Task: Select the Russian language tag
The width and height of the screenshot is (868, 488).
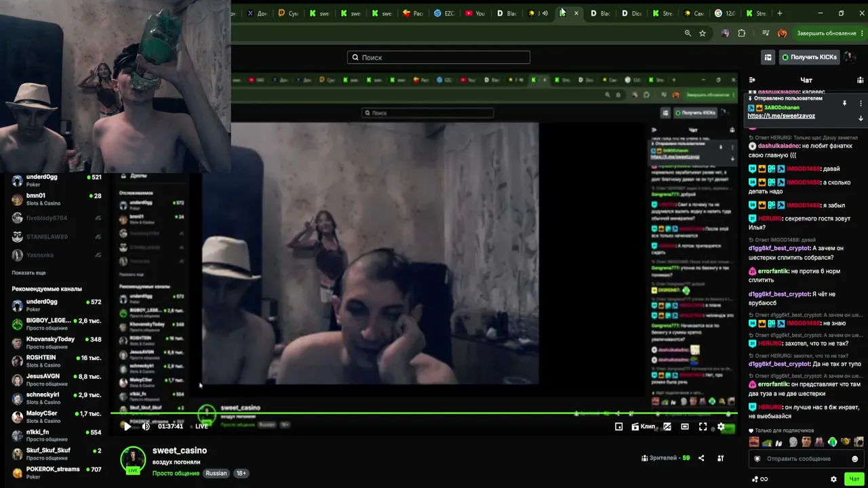Action: click(x=216, y=473)
